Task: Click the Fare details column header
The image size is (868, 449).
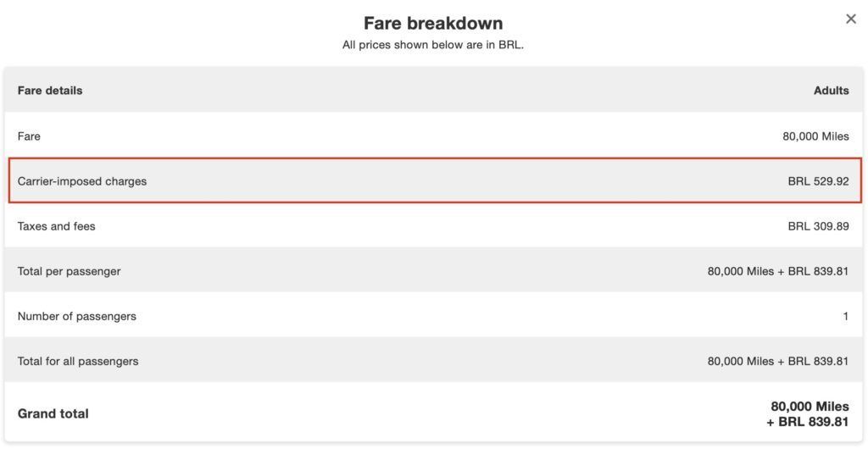Action: pyautogui.click(x=50, y=91)
